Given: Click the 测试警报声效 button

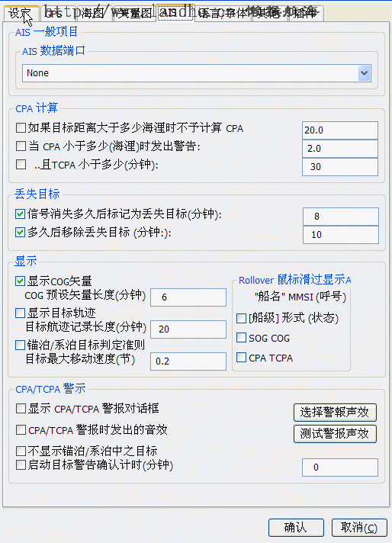Looking at the screenshot, I should (x=335, y=434).
